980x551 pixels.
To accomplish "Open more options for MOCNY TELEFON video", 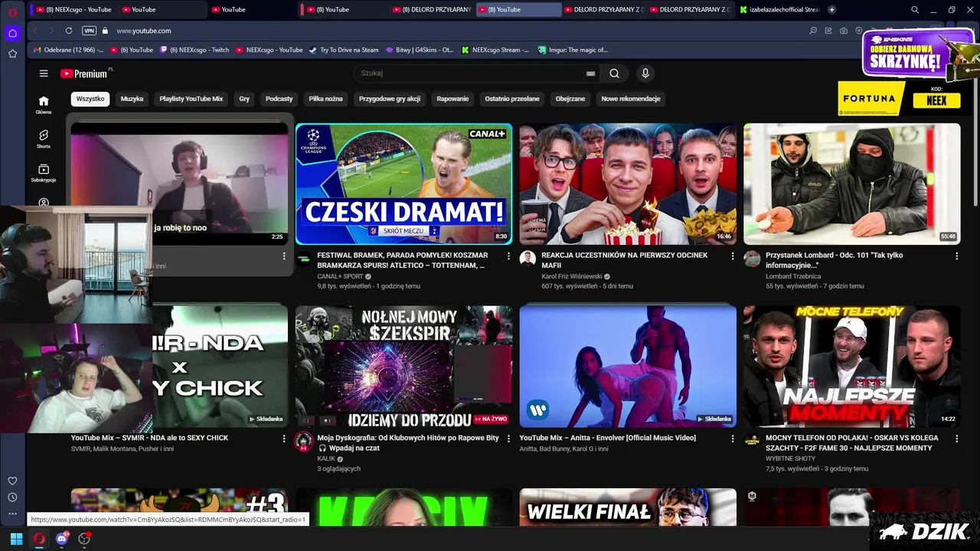I will (x=956, y=439).
